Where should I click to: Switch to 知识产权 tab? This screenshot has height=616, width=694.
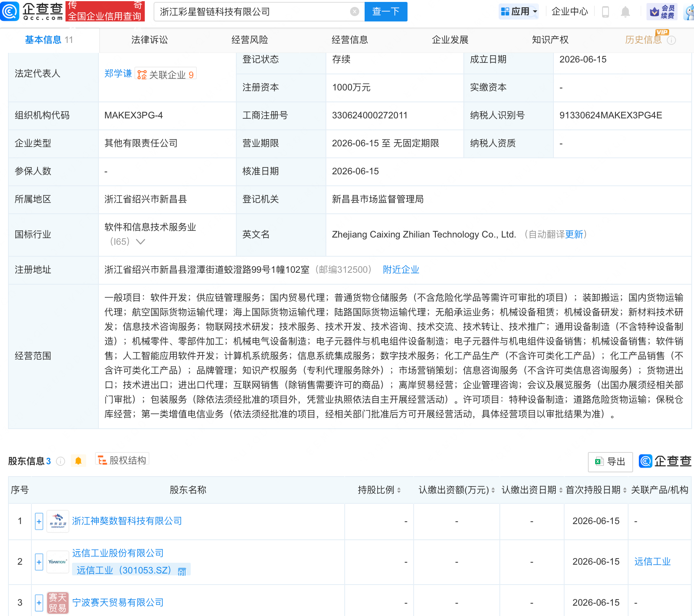point(550,40)
